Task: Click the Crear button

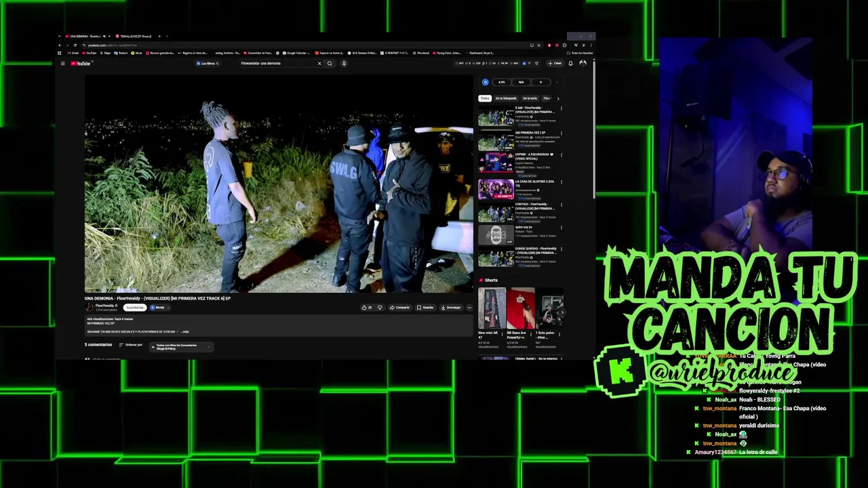Action: click(555, 63)
